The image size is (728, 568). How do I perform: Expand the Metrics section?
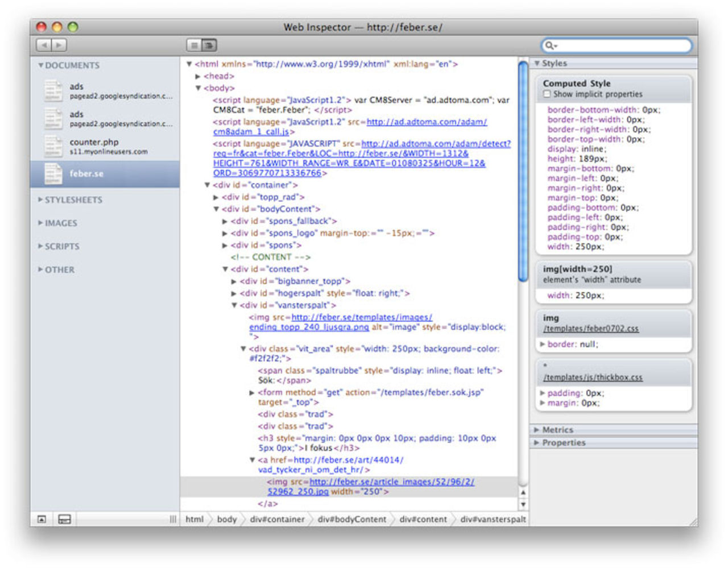tap(557, 430)
